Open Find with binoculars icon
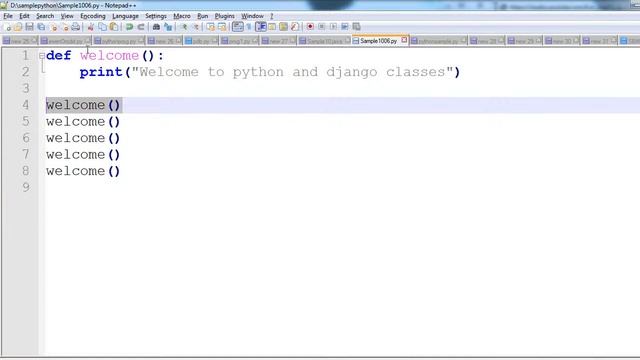The width and height of the screenshot is (640, 360). (156, 27)
